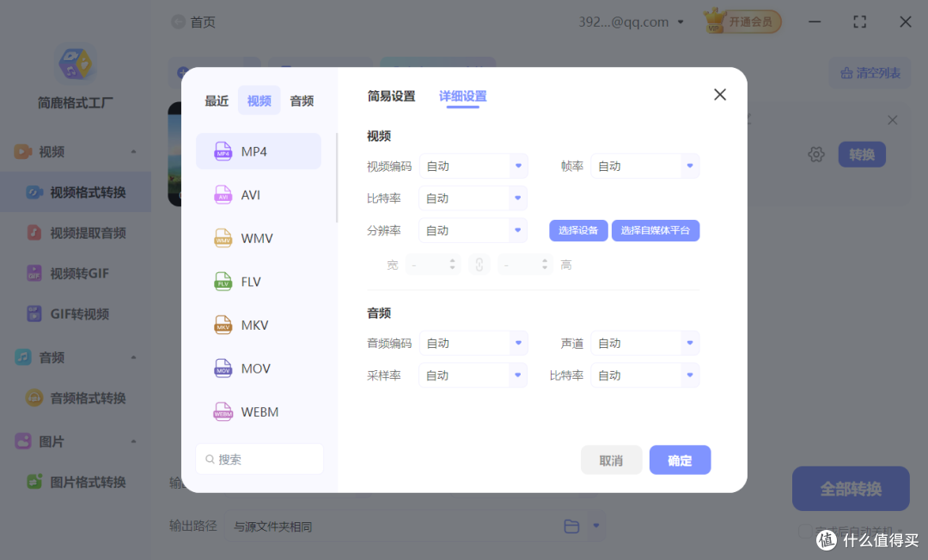Click the 首页 back arrow icon
This screenshot has height=560, width=928.
tap(178, 21)
